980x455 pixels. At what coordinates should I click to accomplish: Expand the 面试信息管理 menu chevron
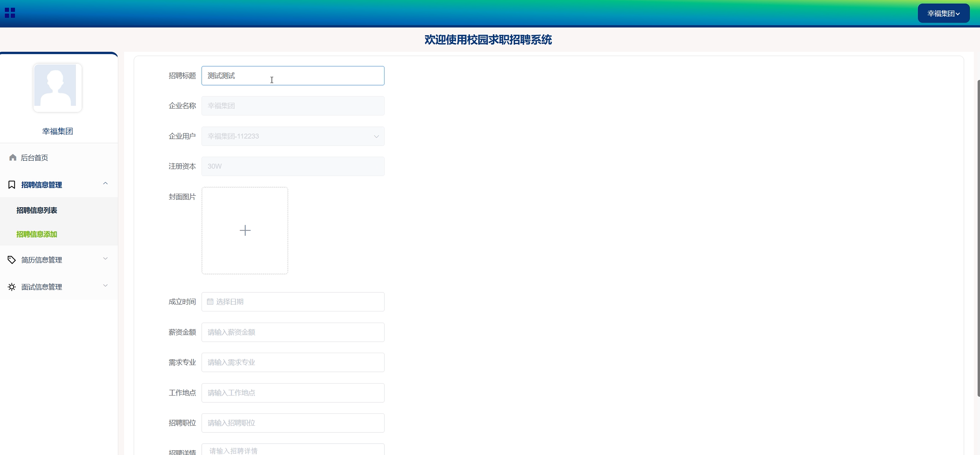pos(106,285)
